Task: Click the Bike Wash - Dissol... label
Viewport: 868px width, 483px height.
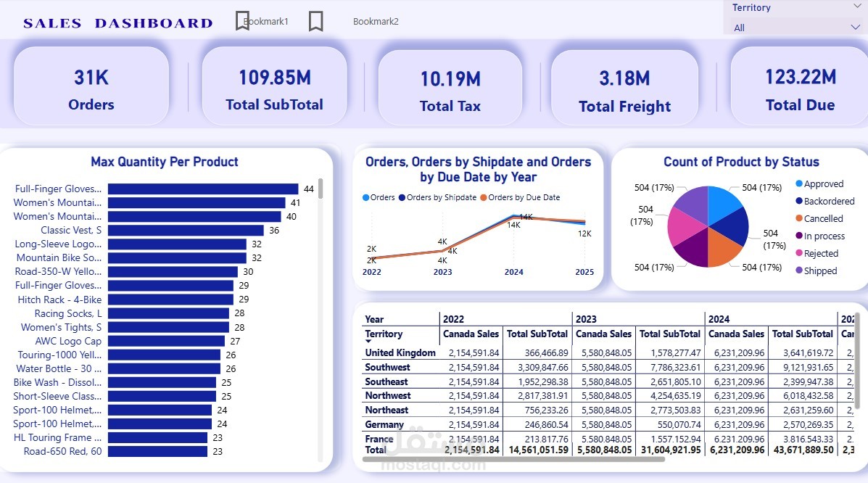Action: click(x=57, y=382)
